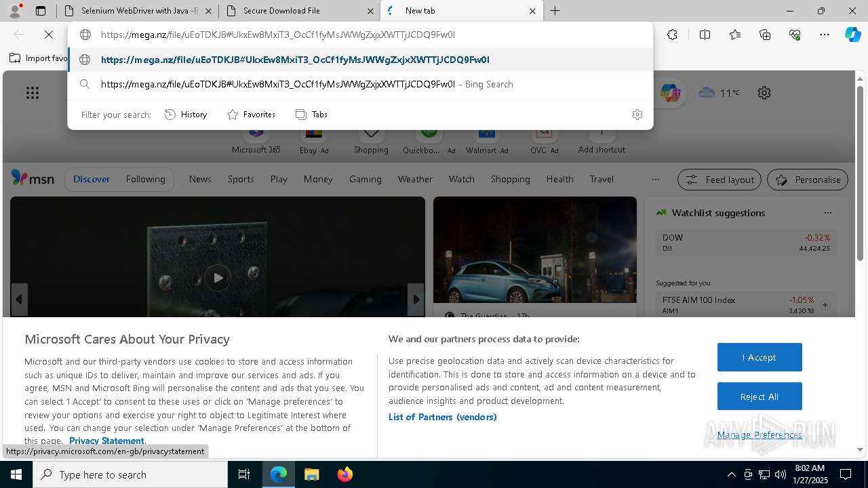Accept cookies with I Accept

pyautogui.click(x=759, y=357)
